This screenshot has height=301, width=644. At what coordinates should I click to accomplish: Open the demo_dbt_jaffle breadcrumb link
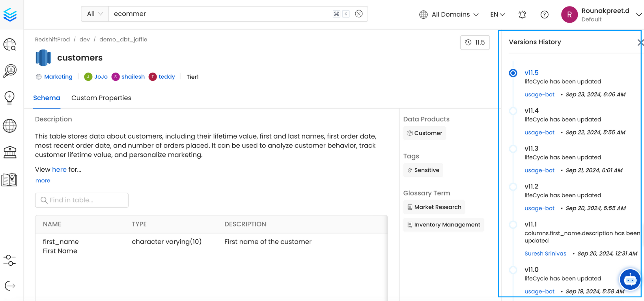point(123,39)
